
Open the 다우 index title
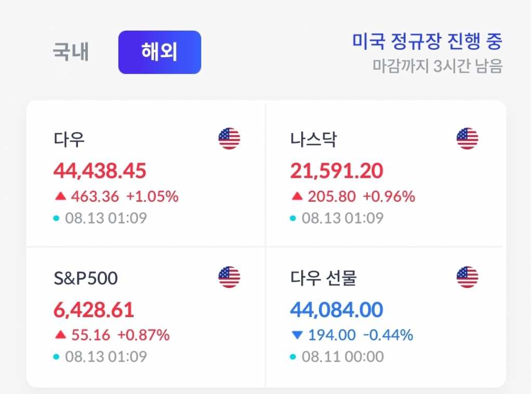[69, 139]
